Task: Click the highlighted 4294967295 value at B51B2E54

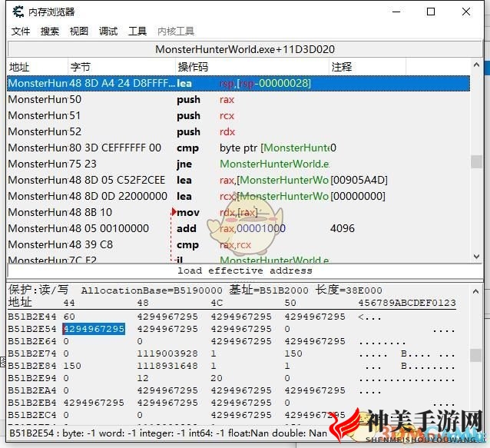Action: [x=94, y=329]
